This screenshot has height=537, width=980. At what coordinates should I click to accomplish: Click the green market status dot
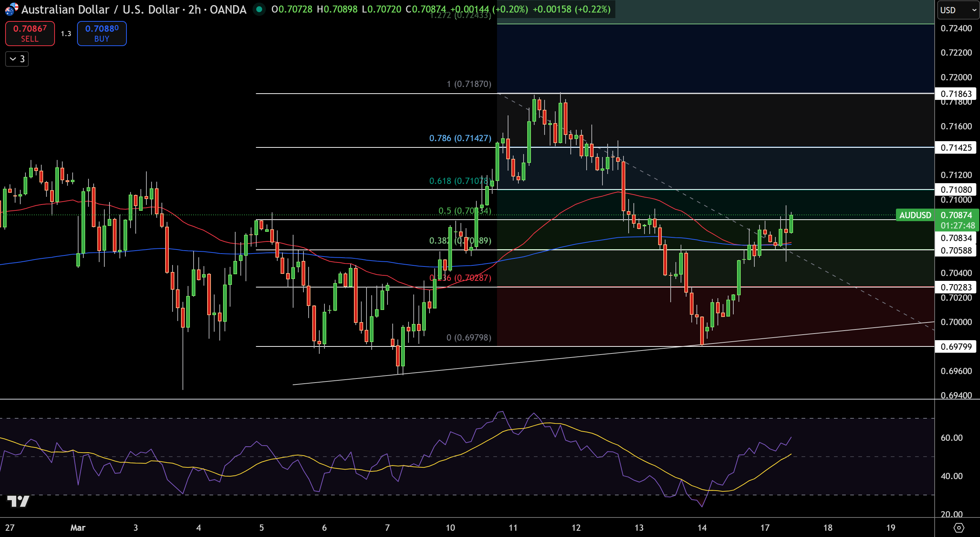259,9
